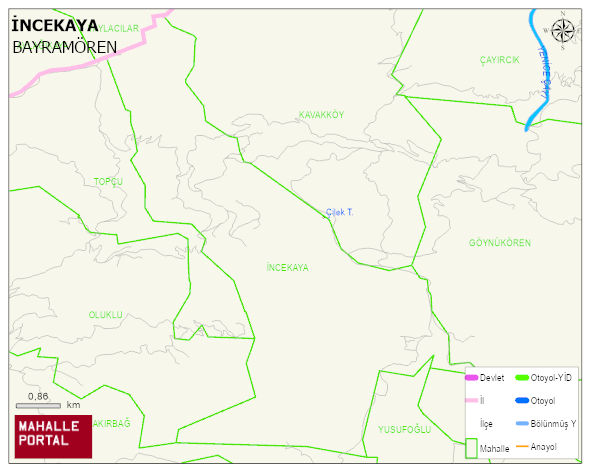Click the Bölünmüş Y light blue swatch
591x472 pixels.
point(522,423)
